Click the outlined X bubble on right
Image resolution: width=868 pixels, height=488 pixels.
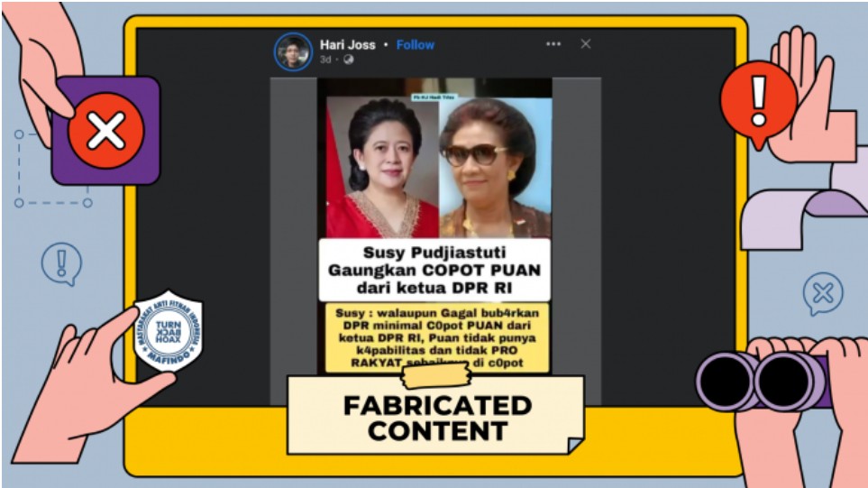coord(822,294)
